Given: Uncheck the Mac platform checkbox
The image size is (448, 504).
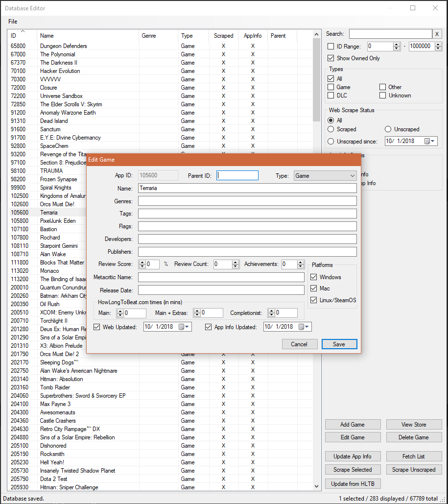Looking at the screenshot, I should 313,288.
